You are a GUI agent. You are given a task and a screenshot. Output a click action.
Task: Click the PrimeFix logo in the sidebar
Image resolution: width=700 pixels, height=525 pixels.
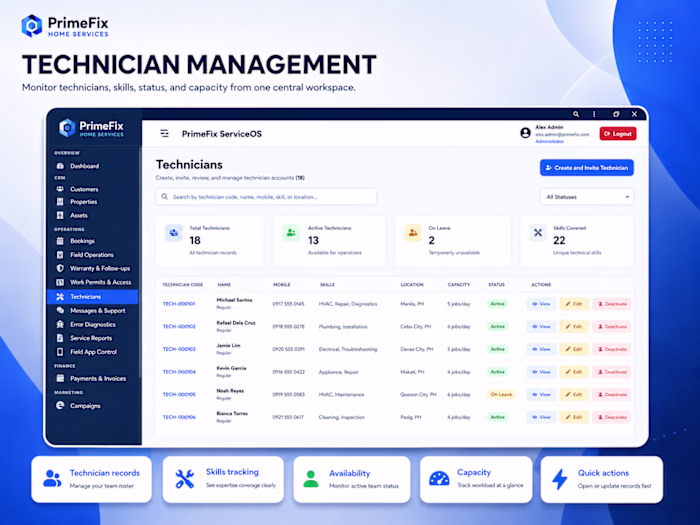click(x=92, y=128)
